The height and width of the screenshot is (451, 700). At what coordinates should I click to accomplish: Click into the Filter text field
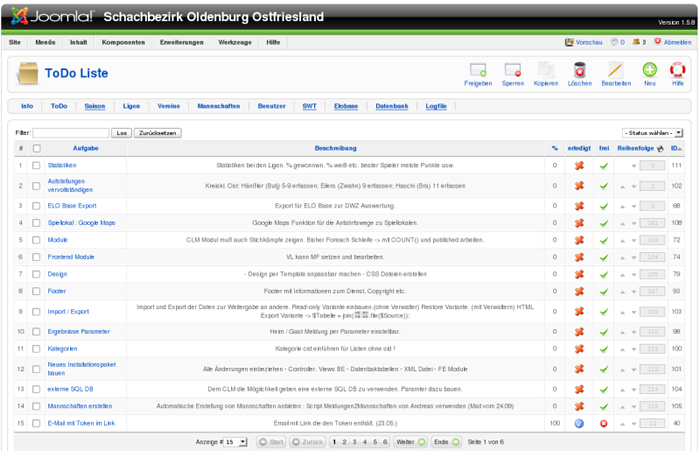point(70,132)
